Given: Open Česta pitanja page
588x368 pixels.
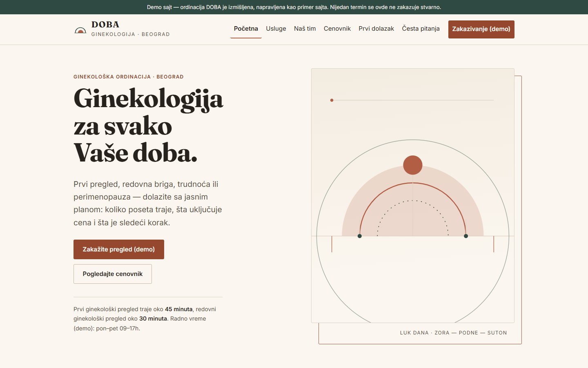Looking at the screenshot, I should [x=421, y=29].
